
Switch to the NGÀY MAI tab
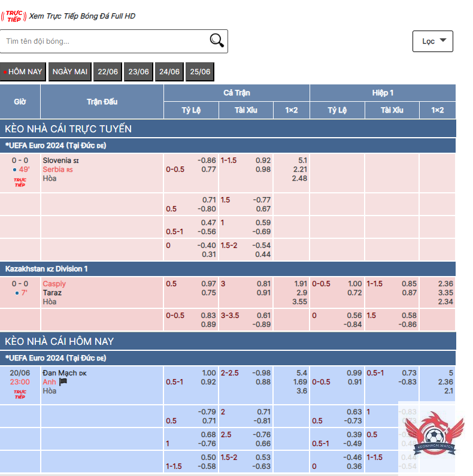pos(70,72)
